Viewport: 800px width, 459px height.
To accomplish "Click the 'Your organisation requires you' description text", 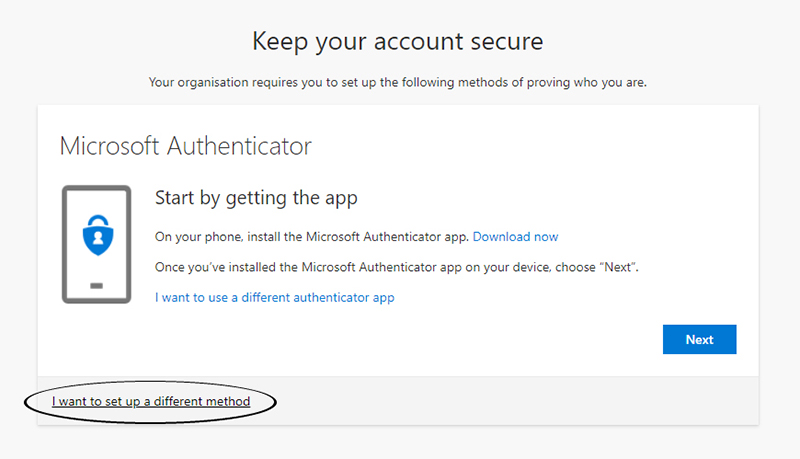I will click(x=397, y=82).
